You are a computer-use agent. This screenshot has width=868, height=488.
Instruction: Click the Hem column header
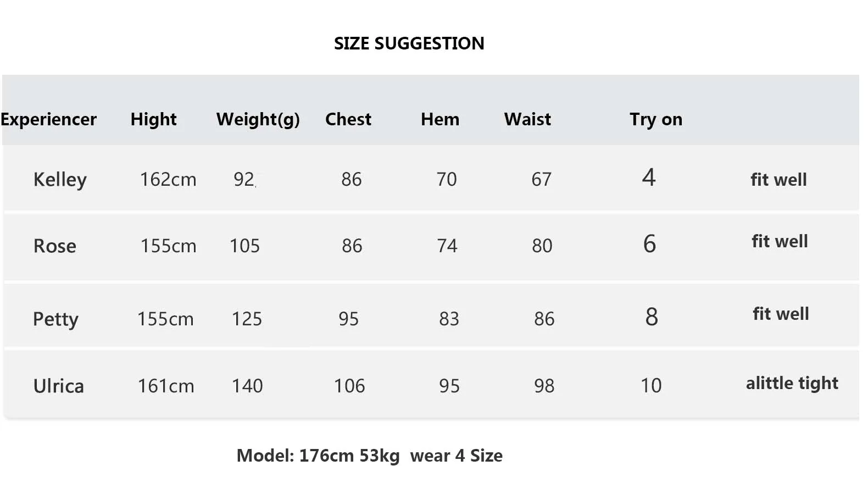coord(439,119)
